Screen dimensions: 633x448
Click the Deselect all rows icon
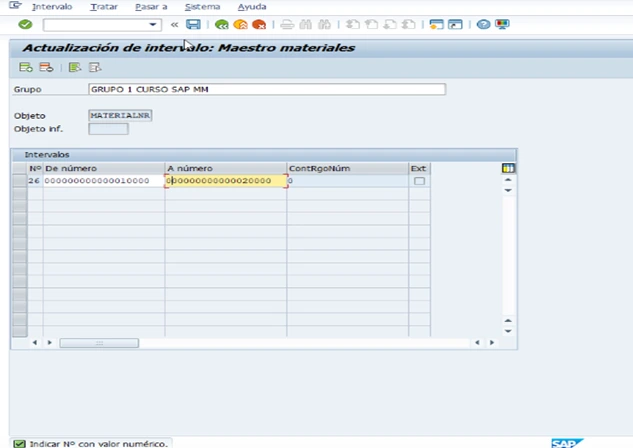tap(95, 67)
